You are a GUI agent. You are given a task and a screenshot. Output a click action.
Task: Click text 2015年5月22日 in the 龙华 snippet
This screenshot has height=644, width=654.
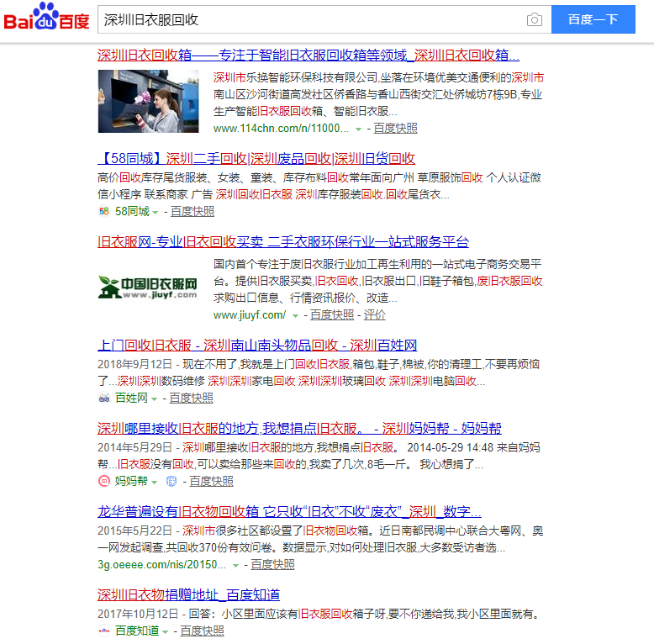point(134,531)
